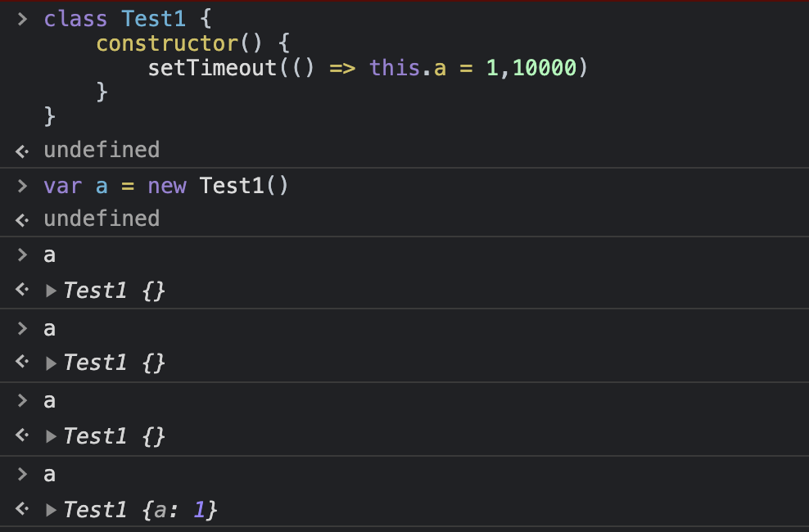Click 'this.a' in the setTimeout callback
Viewport: 809px width, 532px height.
(408, 68)
